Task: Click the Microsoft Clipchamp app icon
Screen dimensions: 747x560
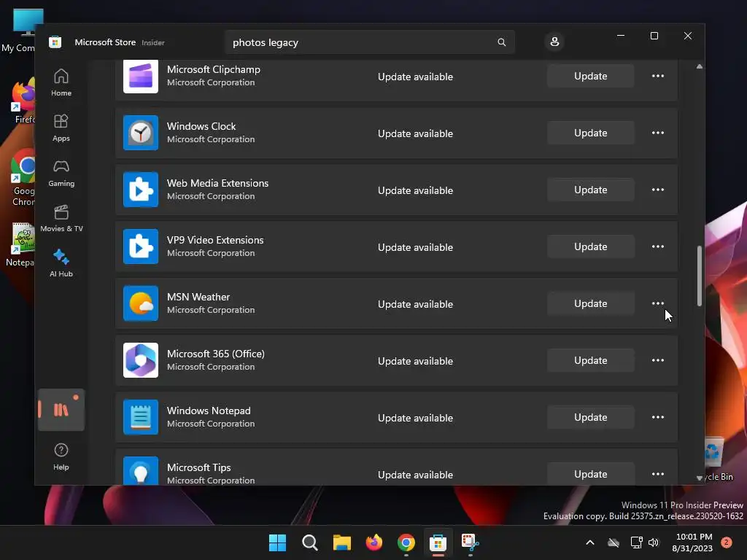Action: [x=141, y=76]
